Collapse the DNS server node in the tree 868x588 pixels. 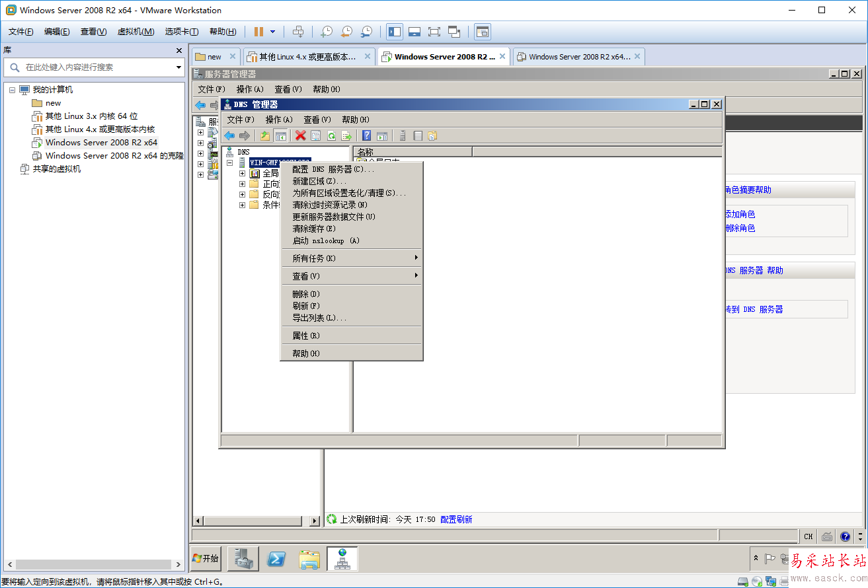click(229, 163)
